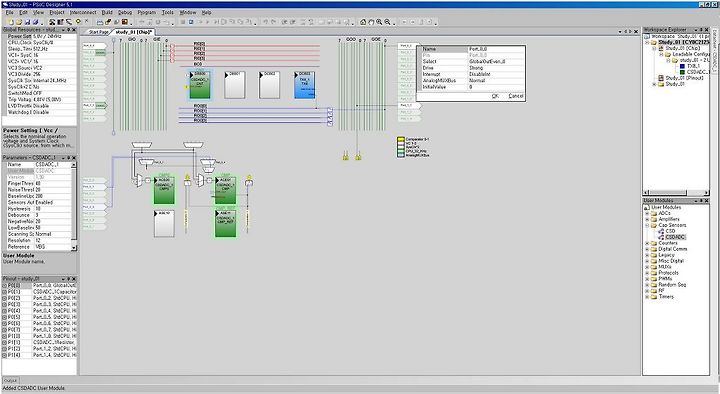The width and height of the screenshot is (720, 394).
Task: Click the New file toolbar icon
Action: tap(11, 22)
